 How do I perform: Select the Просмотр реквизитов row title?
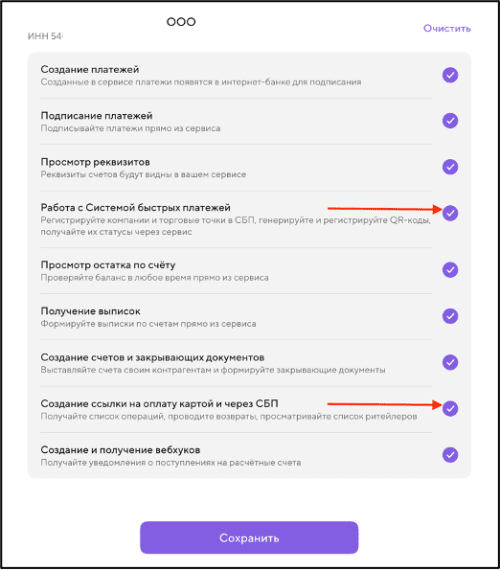(x=95, y=162)
